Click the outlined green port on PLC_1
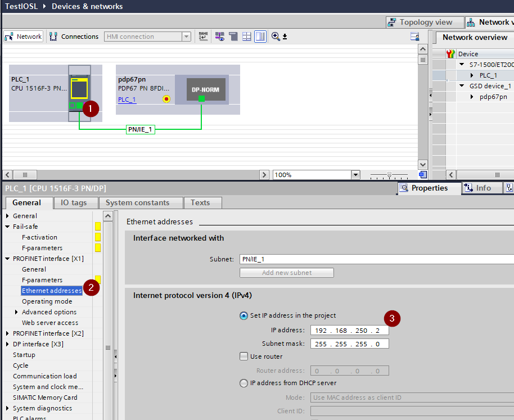514x420 pixels. [73, 105]
